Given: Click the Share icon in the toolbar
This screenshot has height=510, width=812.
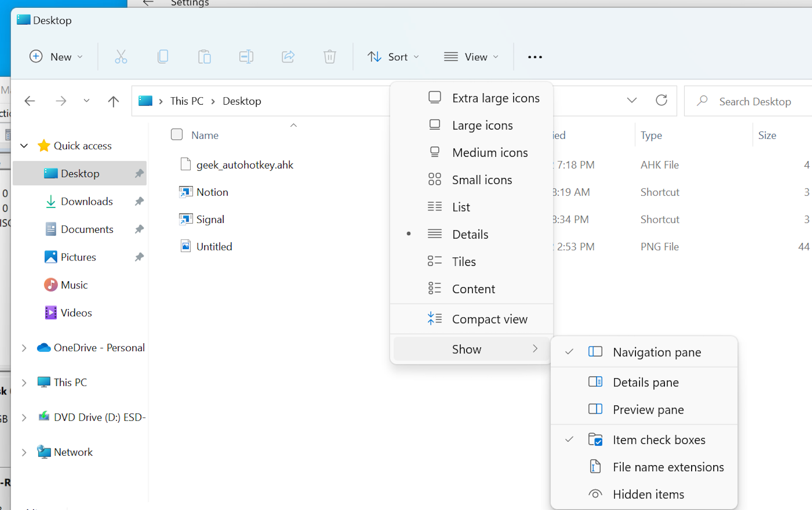Looking at the screenshot, I should (x=288, y=57).
